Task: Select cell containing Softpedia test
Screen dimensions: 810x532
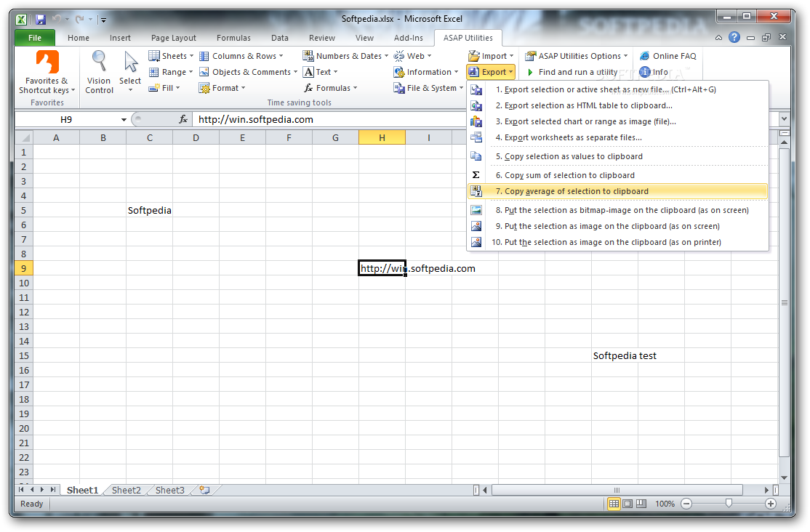Action: click(x=614, y=356)
